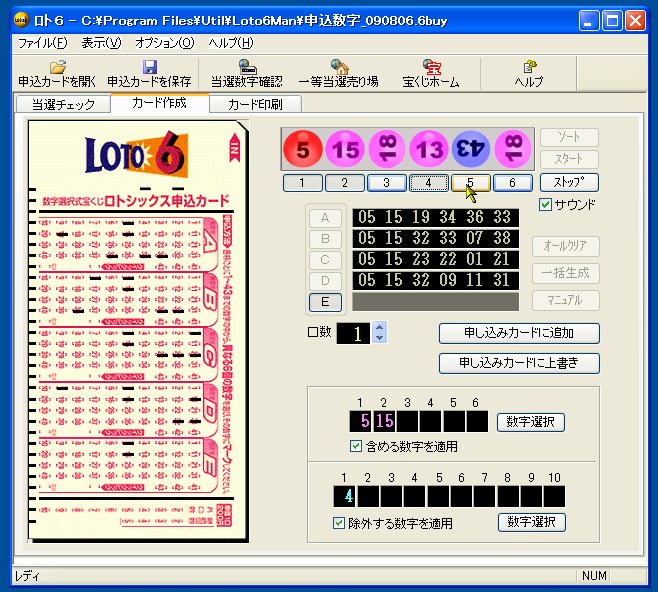
Task: Click the Loto 6 card preview image
Action: point(138,331)
